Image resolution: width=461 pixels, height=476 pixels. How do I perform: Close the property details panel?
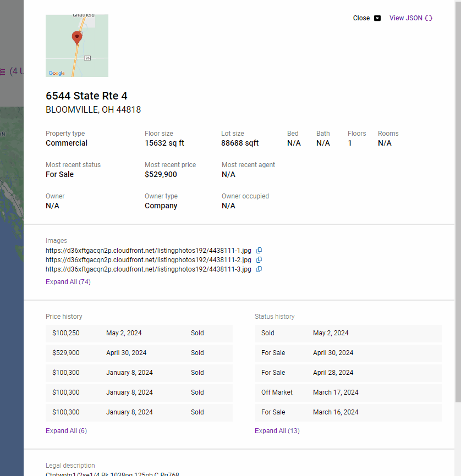(x=366, y=18)
